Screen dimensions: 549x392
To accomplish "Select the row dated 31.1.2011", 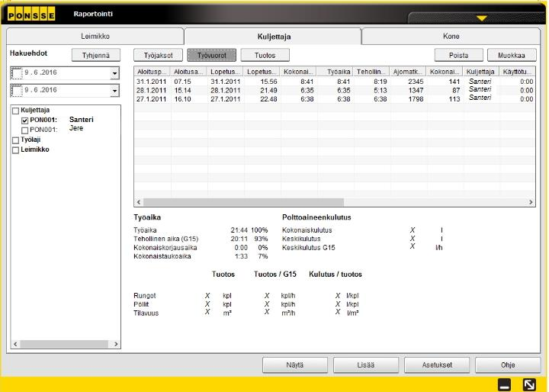I will [335, 82].
